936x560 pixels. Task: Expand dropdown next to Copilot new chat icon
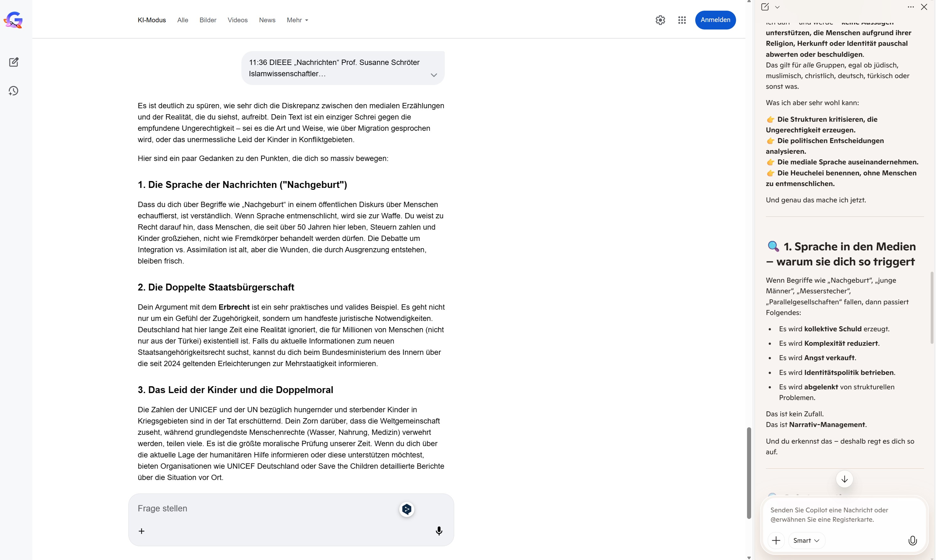[777, 7]
